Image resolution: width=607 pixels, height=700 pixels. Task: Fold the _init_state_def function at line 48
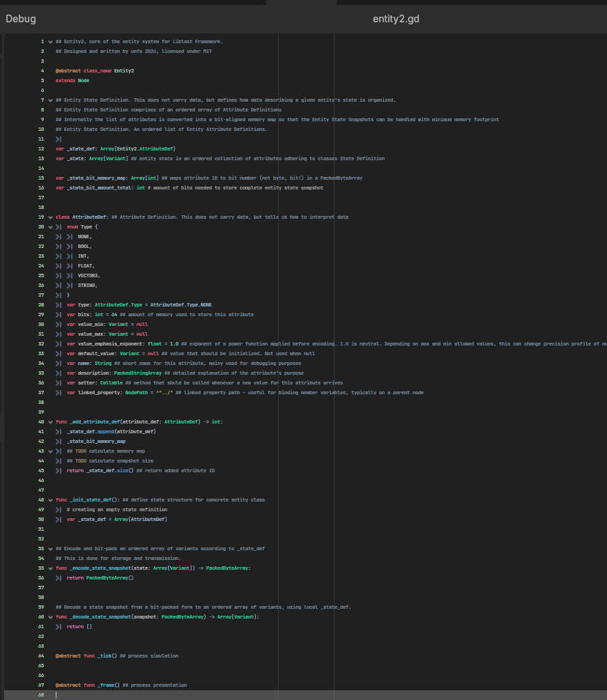tap(50, 500)
